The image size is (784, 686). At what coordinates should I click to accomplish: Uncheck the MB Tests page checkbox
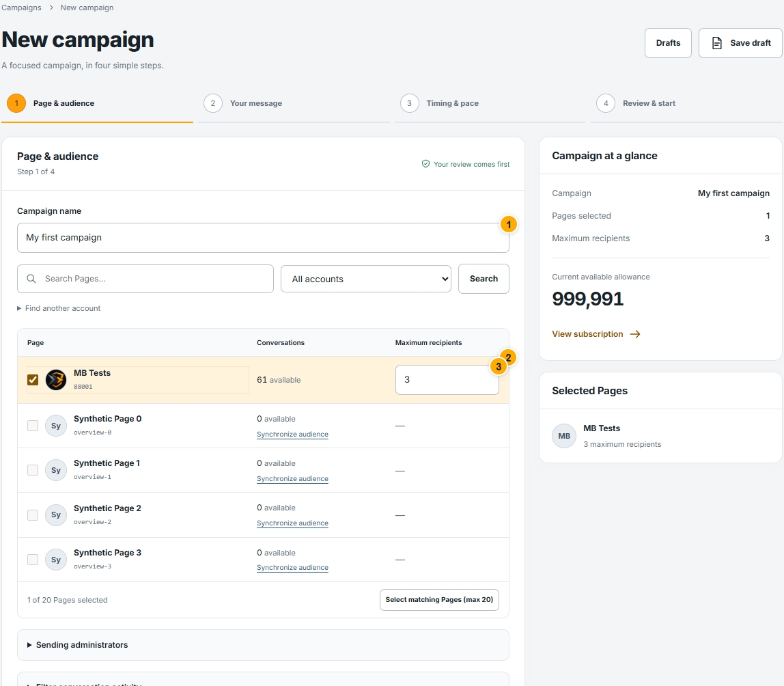(x=33, y=380)
